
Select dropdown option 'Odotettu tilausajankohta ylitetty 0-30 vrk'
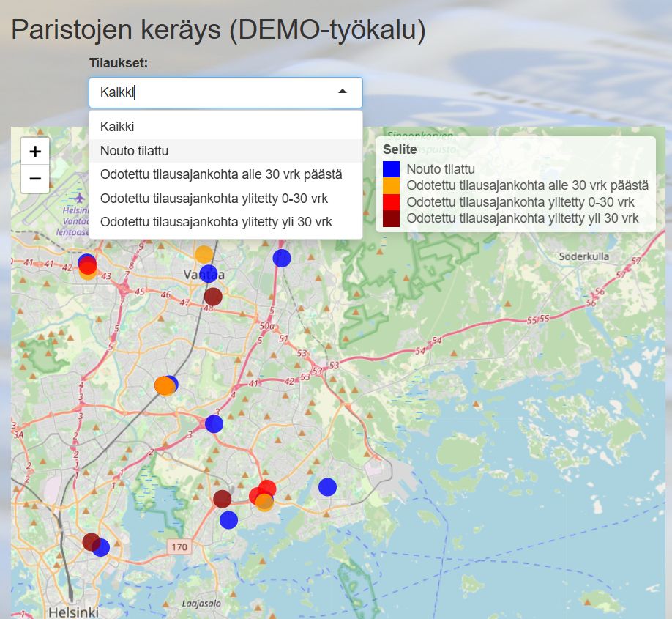click(214, 199)
